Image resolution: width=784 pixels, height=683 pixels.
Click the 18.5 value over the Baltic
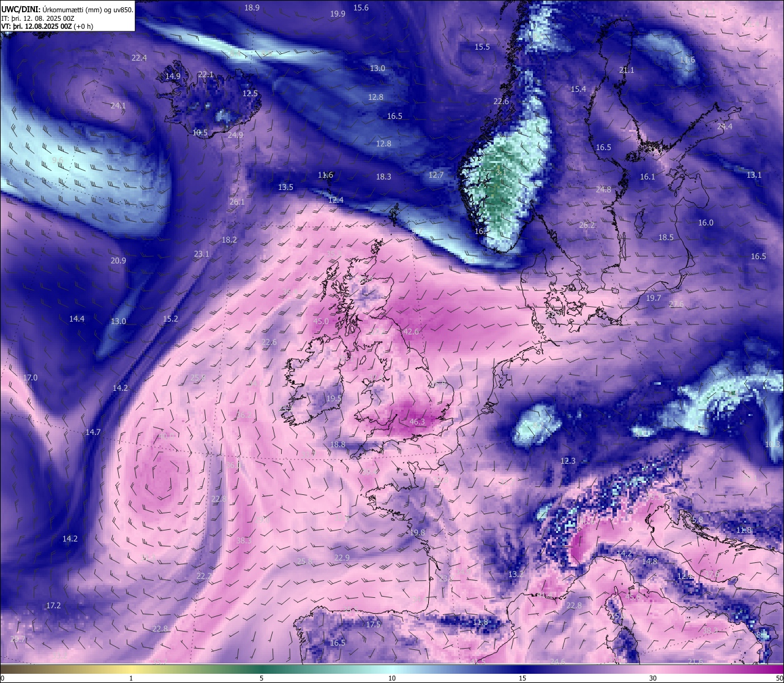[x=666, y=237]
